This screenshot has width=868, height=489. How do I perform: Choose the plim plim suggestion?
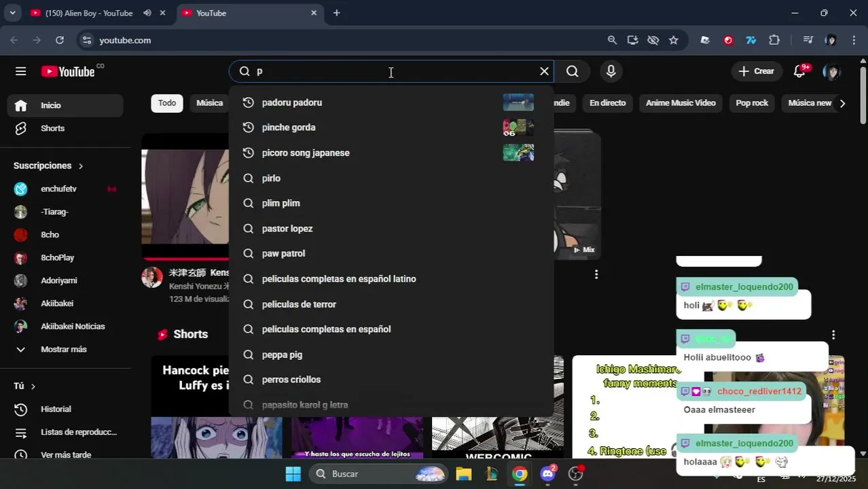[391, 203]
